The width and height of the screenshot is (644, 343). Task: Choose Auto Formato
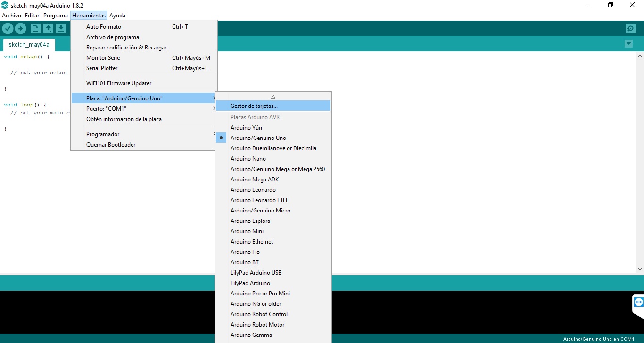pyautogui.click(x=144, y=27)
